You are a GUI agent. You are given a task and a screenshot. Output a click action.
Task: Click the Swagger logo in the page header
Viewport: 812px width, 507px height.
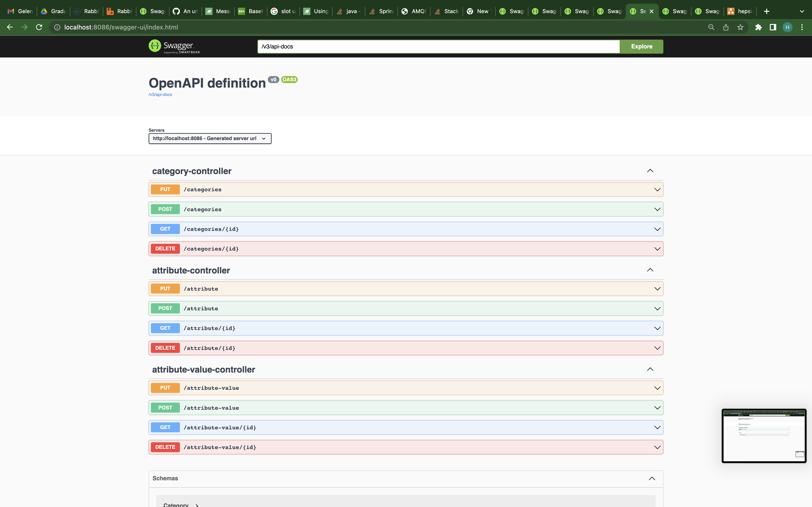click(172, 46)
